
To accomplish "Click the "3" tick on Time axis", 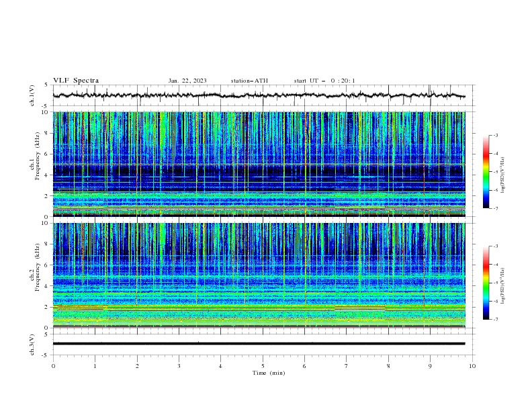I will 179,366.
